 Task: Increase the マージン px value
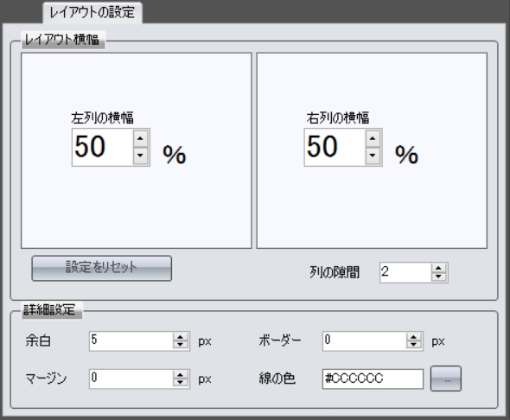tap(180, 374)
